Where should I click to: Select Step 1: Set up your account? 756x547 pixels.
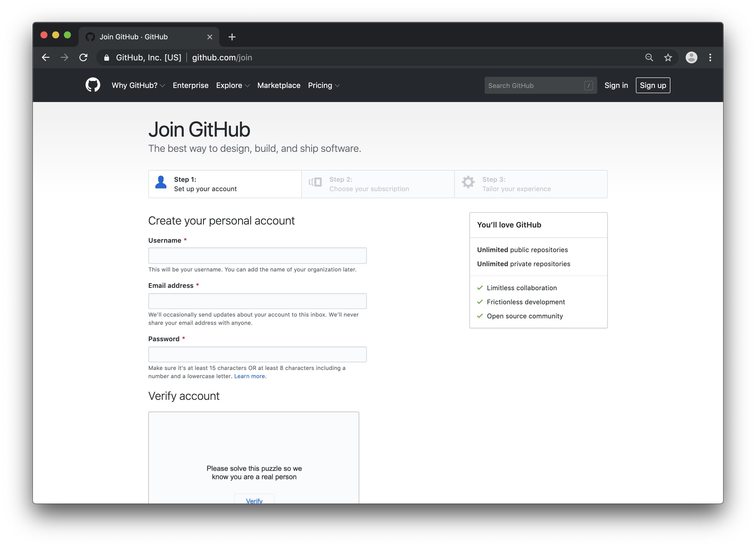tap(225, 184)
